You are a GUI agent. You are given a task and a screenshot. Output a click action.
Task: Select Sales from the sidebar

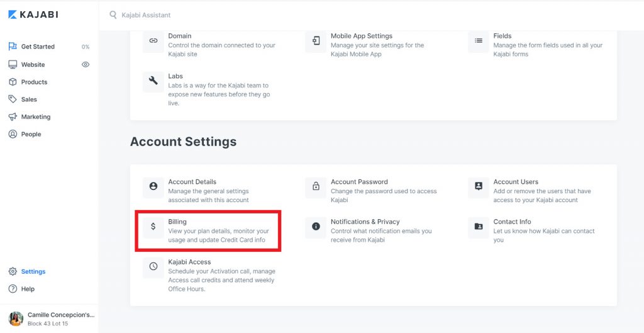pyautogui.click(x=23, y=99)
